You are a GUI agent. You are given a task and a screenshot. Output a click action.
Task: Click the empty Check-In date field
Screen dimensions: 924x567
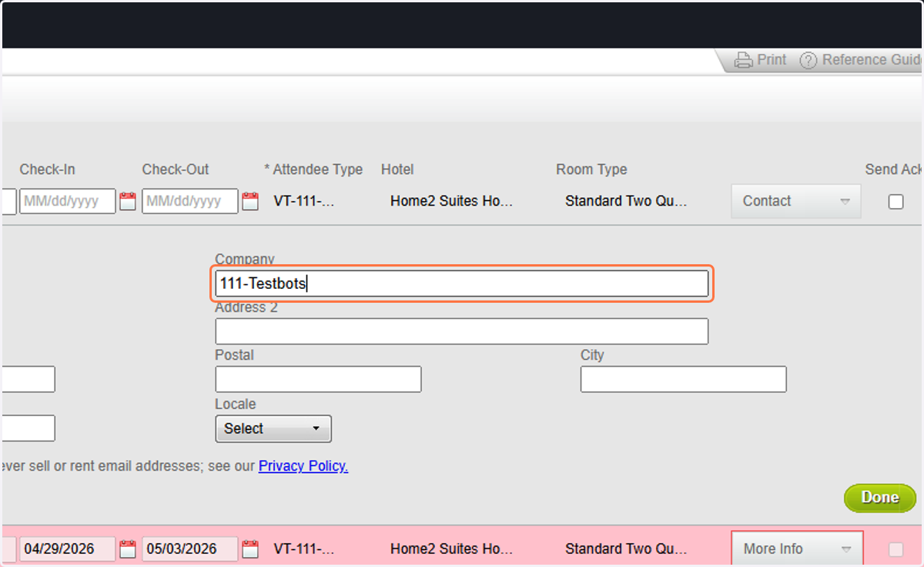coord(68,202)
